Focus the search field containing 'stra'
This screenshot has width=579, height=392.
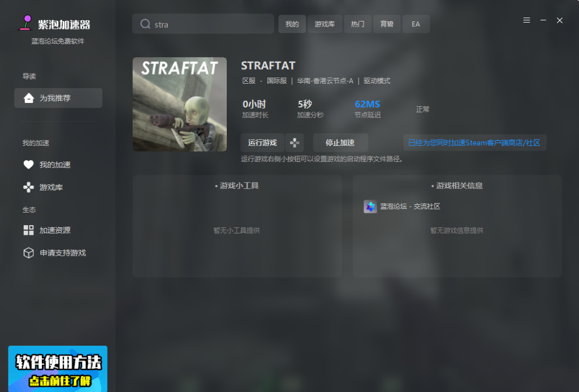click(x=203, y=24)
